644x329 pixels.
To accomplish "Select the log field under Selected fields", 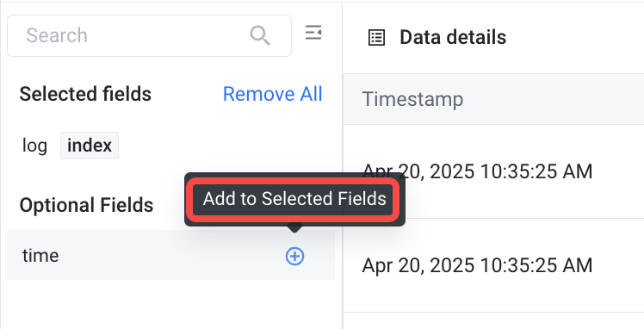I will pyautogui.click(x=35, y=146).
